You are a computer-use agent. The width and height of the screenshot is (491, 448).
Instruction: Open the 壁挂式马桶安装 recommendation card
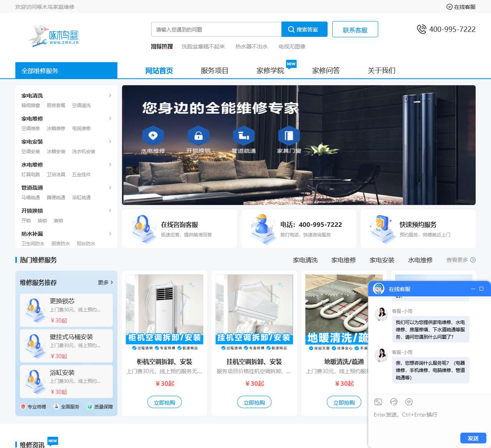(x=66, y=346)
